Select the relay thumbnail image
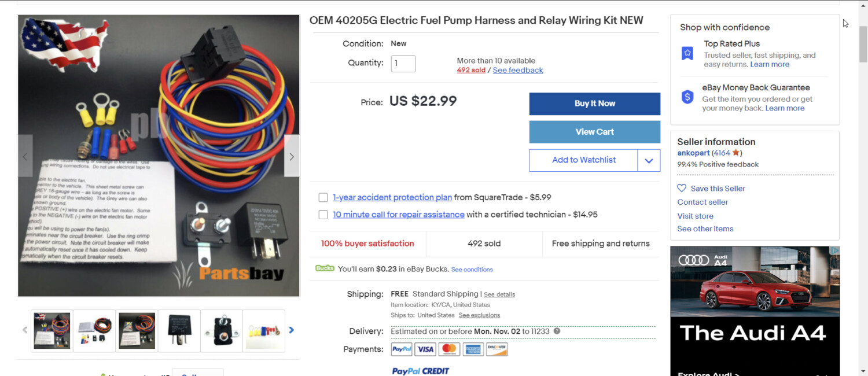The height and width of the screenshot is (376, 868). tap(179, 331)
